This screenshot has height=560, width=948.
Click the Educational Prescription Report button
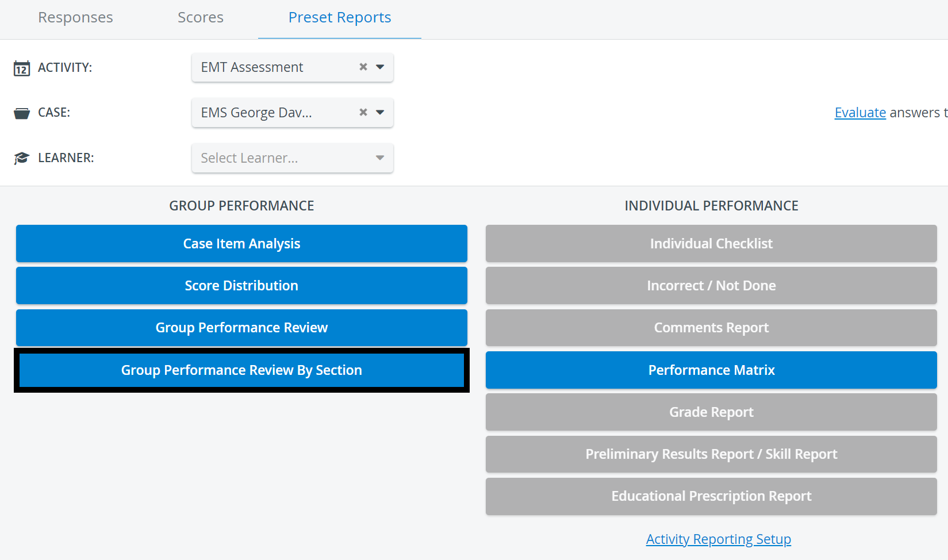[711, 496]
